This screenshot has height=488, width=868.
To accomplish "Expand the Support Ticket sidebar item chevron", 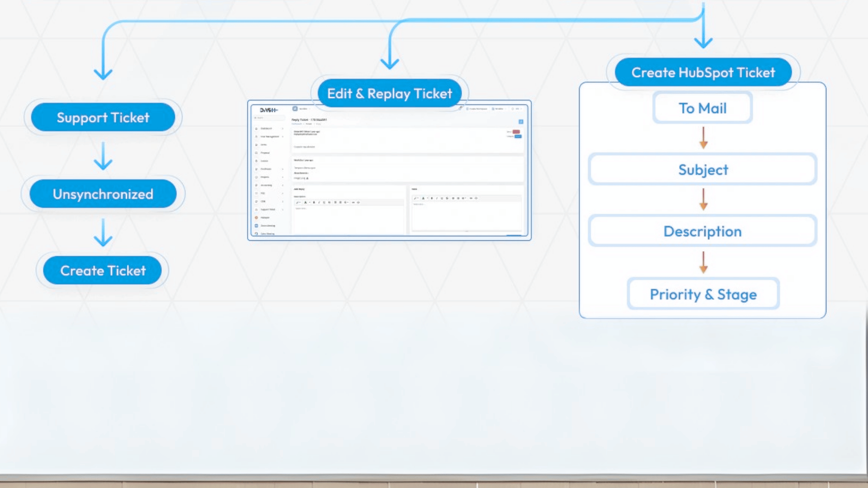I will click(x=283, y=210).
